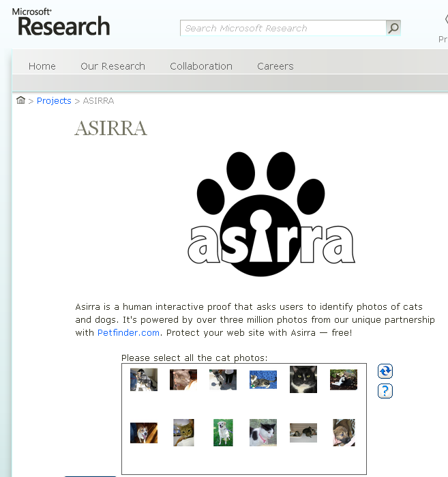Open the Home menu item
The height and width of the screenshot is (477, 448).
42,66
